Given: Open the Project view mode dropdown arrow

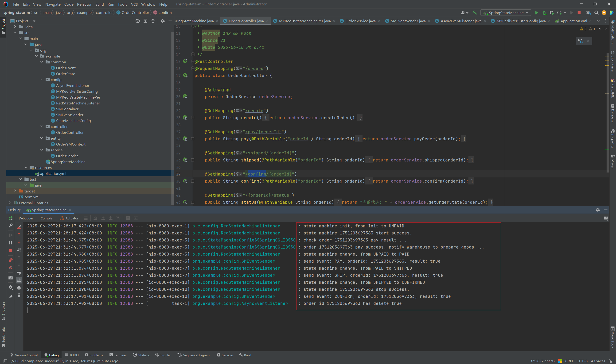Looking at the screenshot, I should (x=34, y=21).
